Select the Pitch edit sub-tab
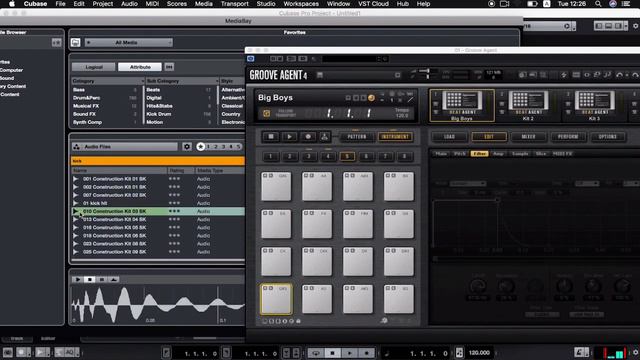 (460, 154)
